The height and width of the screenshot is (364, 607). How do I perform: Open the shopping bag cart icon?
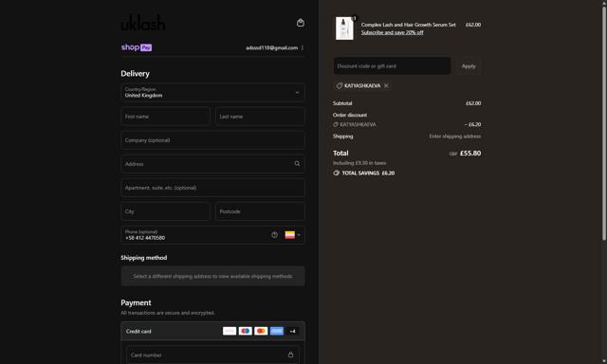coord(300,23)
